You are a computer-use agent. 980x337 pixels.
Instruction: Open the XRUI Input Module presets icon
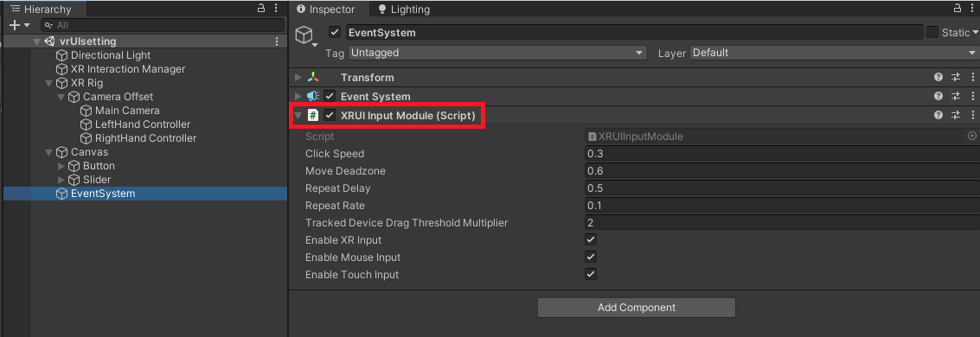point(956,116)
